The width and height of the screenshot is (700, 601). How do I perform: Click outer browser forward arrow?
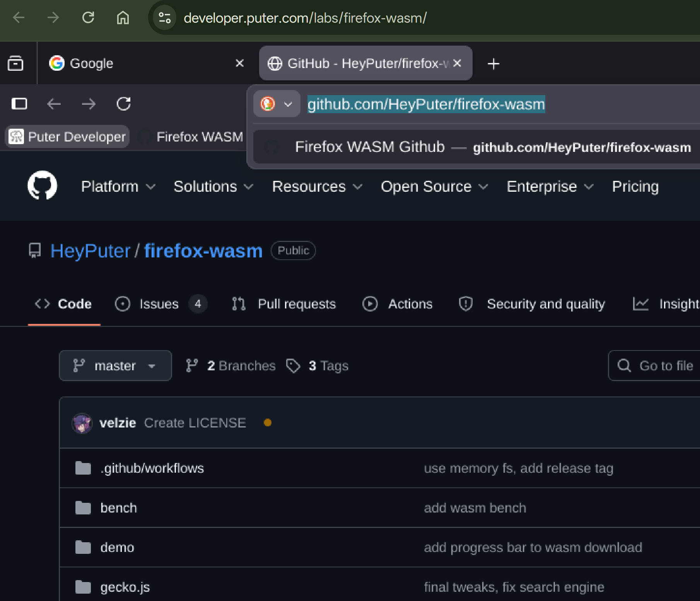(53, 17)
